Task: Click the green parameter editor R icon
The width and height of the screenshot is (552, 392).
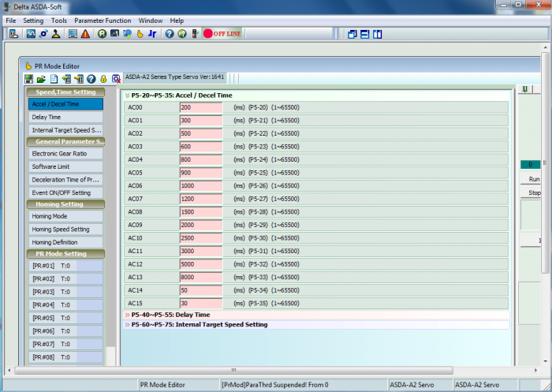Action: coord(102,34)
